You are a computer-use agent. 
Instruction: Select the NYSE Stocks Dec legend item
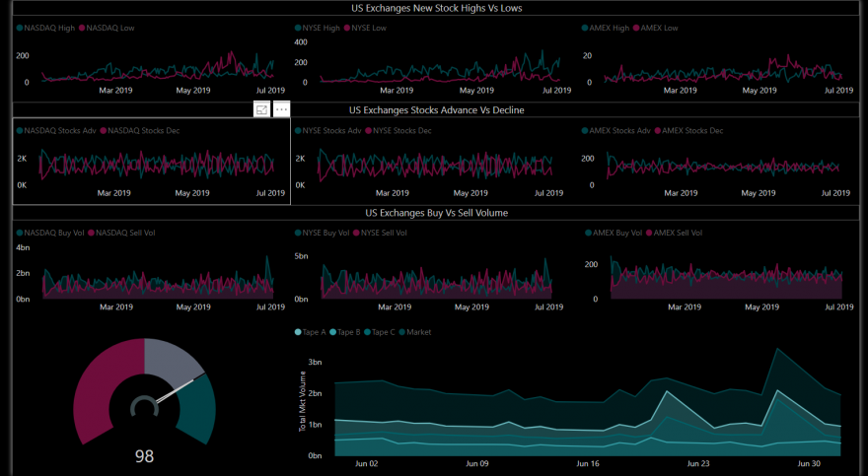click(398, 130)
